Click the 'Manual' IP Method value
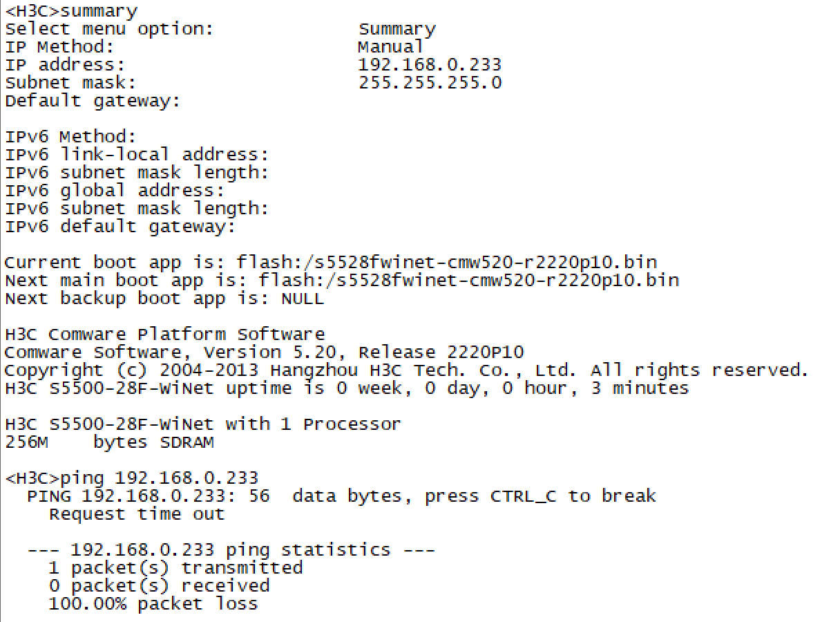This screenshot has height=622, width=840. pyautogui.click(x=390, y=48)
